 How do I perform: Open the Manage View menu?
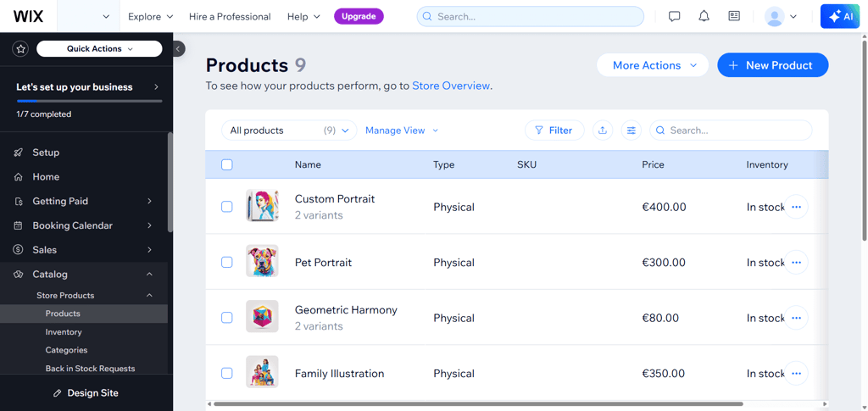[x=401, y=131]
